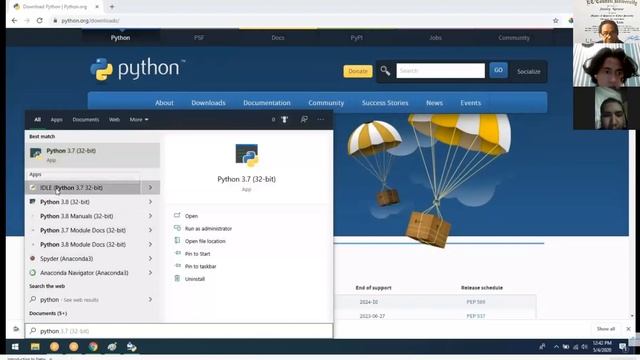This screenshot has width=640, height=360.
Task: Open the Community menu in the blue navigation bar
Action: point(326,103)
